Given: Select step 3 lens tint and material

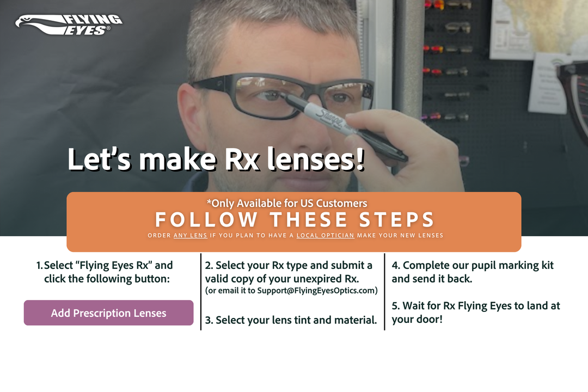Looking at the screenshot, I should point(291,320).
